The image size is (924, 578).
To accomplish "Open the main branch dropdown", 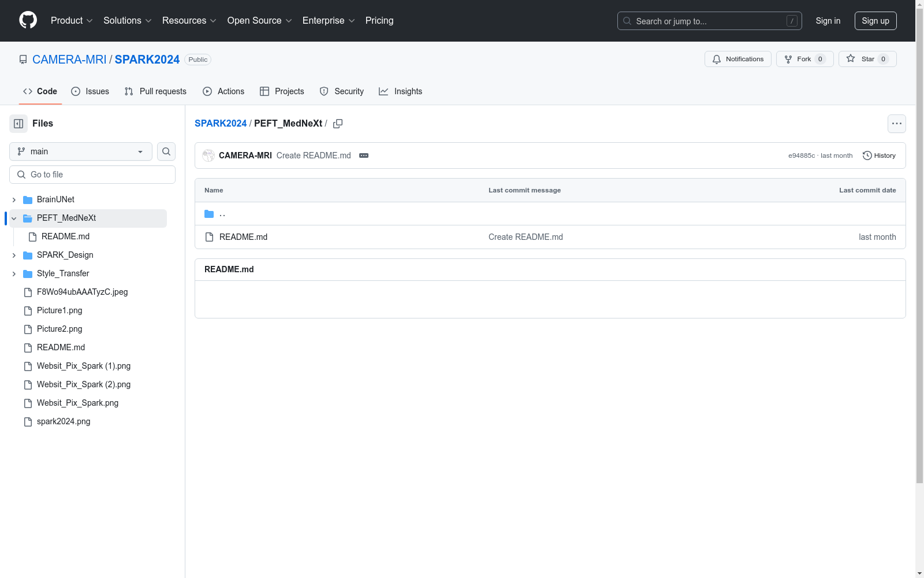I will [x=81, y=151].
